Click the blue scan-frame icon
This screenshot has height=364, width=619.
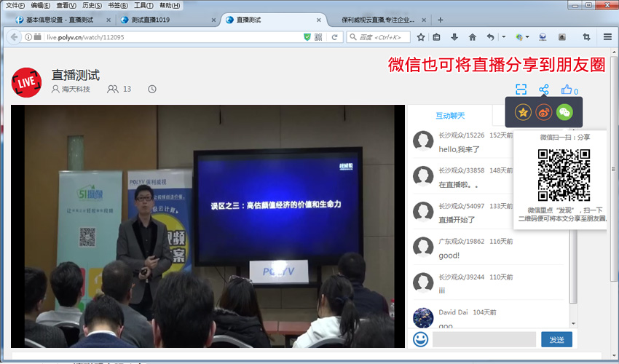coord(521,90)
